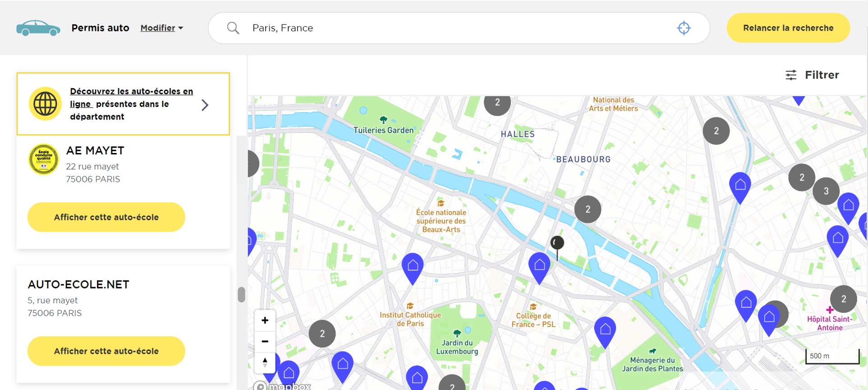Open cluster 2 near Beaubourg by the Seine
Viewport: 868px width, 390px height.
588,209
